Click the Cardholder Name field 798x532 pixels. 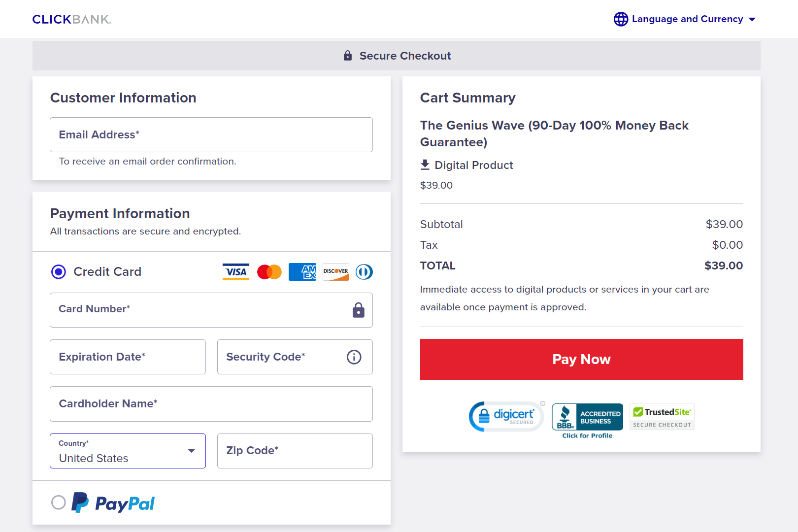(x=211, y=404)
